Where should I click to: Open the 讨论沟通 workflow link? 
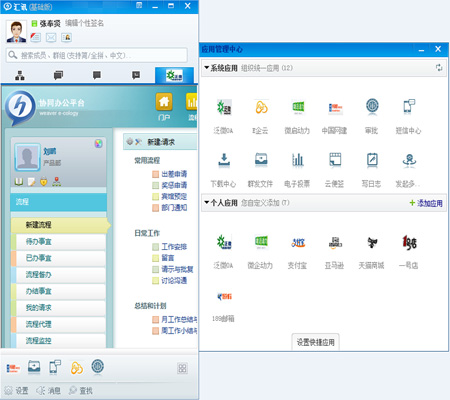pyautogui.click(x=174, y=281)
